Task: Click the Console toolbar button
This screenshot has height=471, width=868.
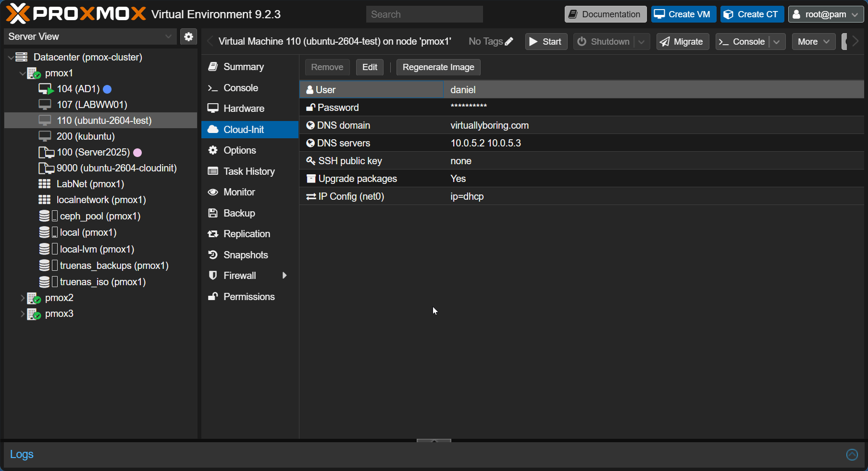Action: coord(742,42)
